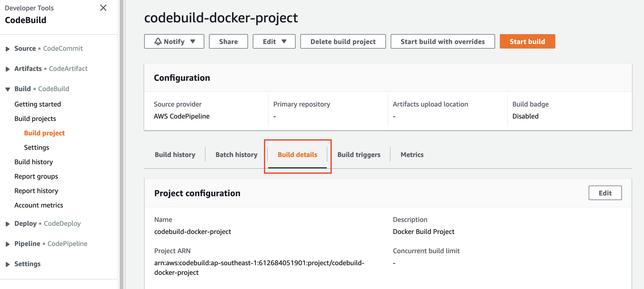This screenshot has height=289, width=644.
Task: Click the Share button
Action: [x=228, y=41]
